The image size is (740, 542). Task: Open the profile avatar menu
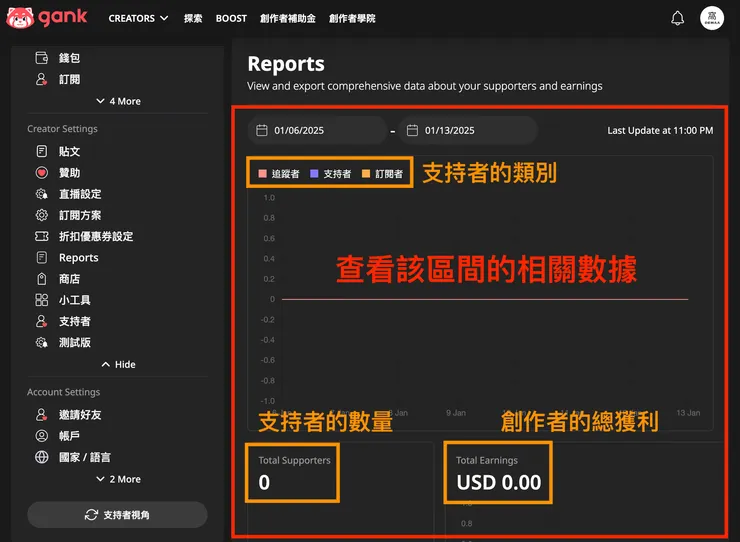[x=712, y=18]
